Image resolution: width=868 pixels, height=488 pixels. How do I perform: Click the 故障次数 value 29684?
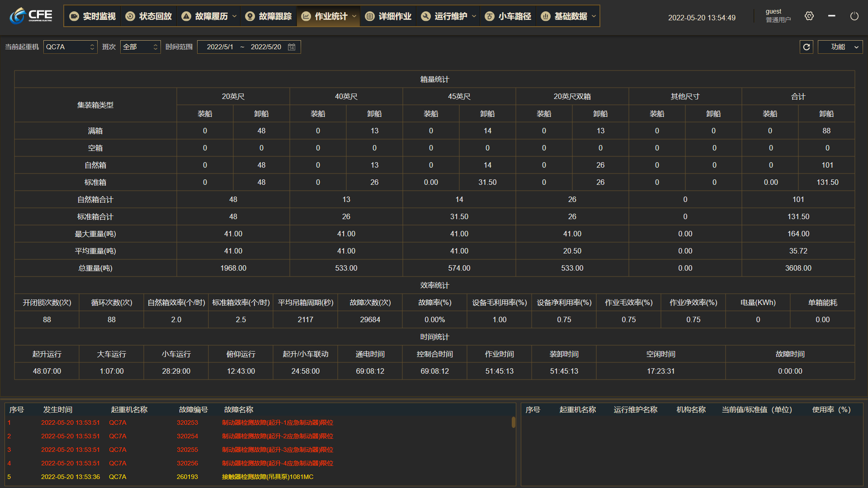point(370,319)
